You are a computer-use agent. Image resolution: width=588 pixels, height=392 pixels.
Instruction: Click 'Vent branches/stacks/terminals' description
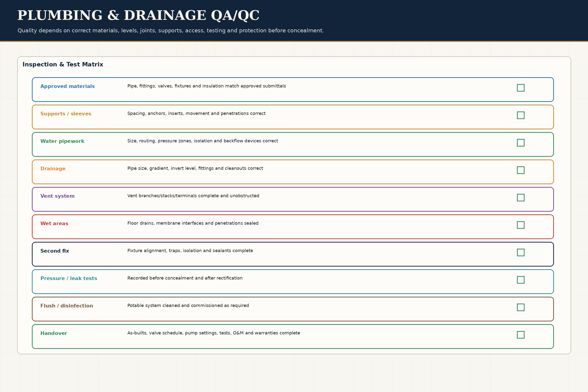point(193,196)
